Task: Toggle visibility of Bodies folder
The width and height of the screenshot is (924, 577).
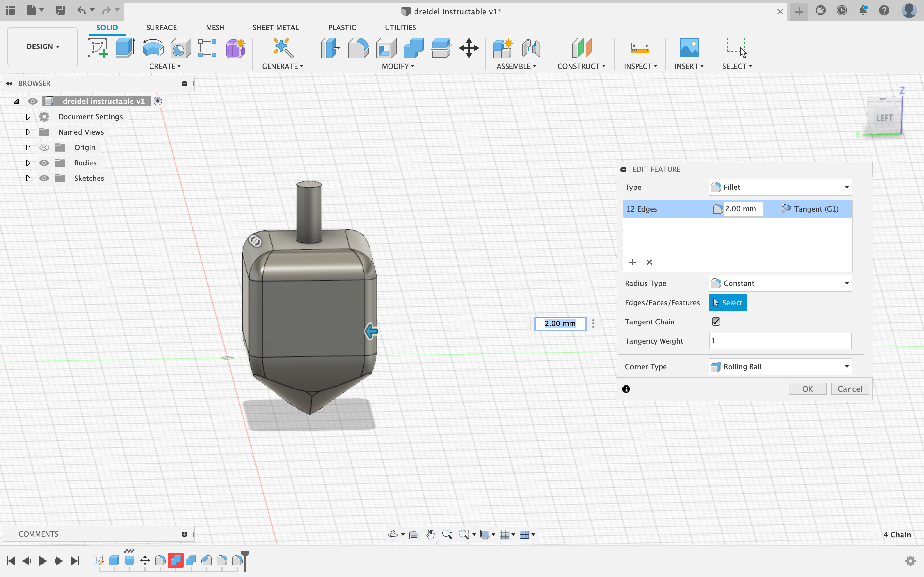Action: pyautogui.click(x=44, y=162)
